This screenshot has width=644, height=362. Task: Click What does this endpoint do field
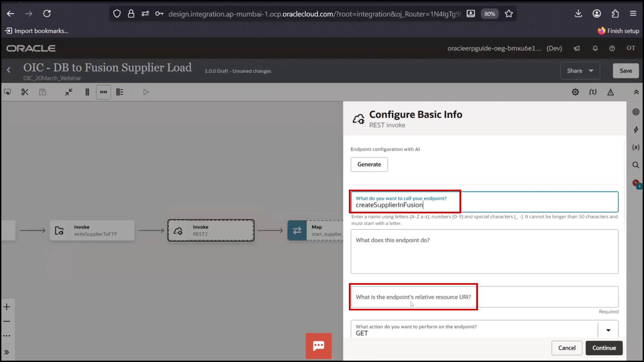coord(484,251)
